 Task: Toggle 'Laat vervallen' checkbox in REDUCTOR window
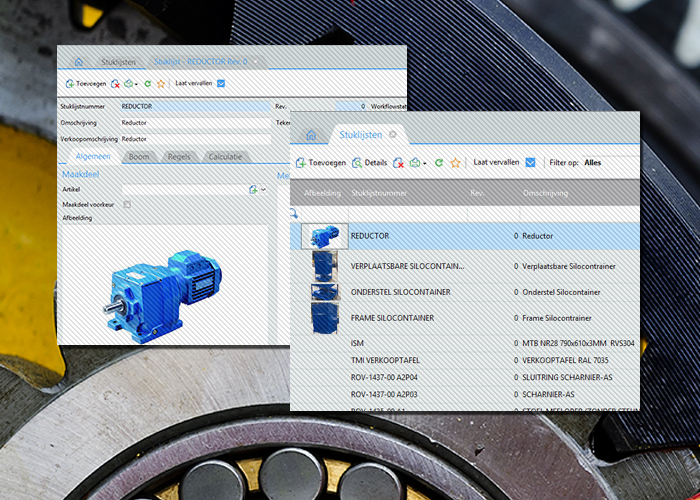221,83
